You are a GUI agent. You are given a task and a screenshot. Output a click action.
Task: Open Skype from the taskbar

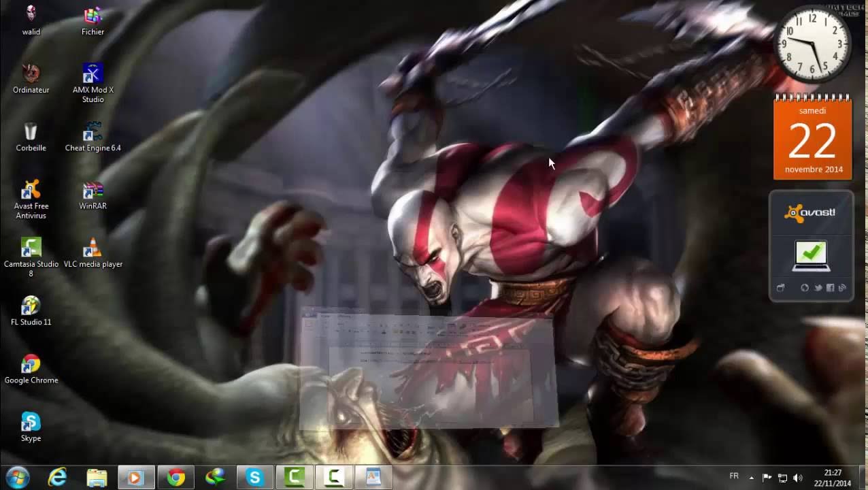tap(254, 478)
